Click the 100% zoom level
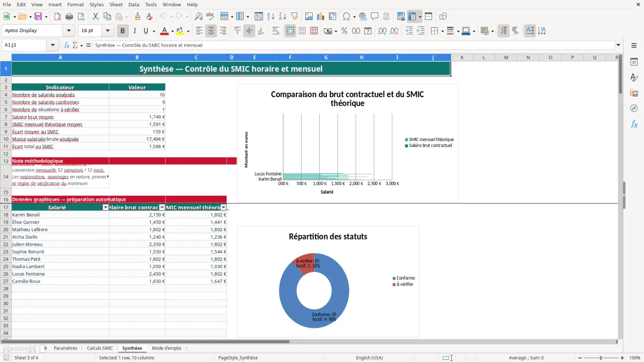The image size is (644, 362). (x=635, y=358)
